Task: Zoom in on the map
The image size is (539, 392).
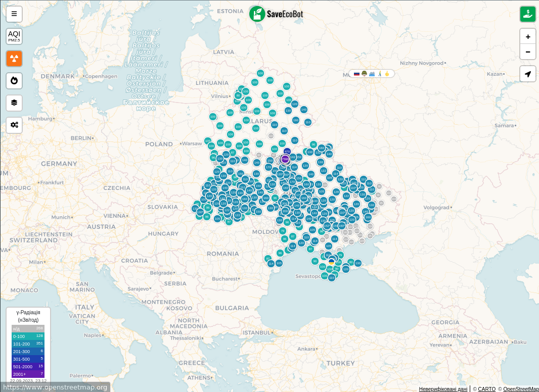Action: click(x=528, y=36)
